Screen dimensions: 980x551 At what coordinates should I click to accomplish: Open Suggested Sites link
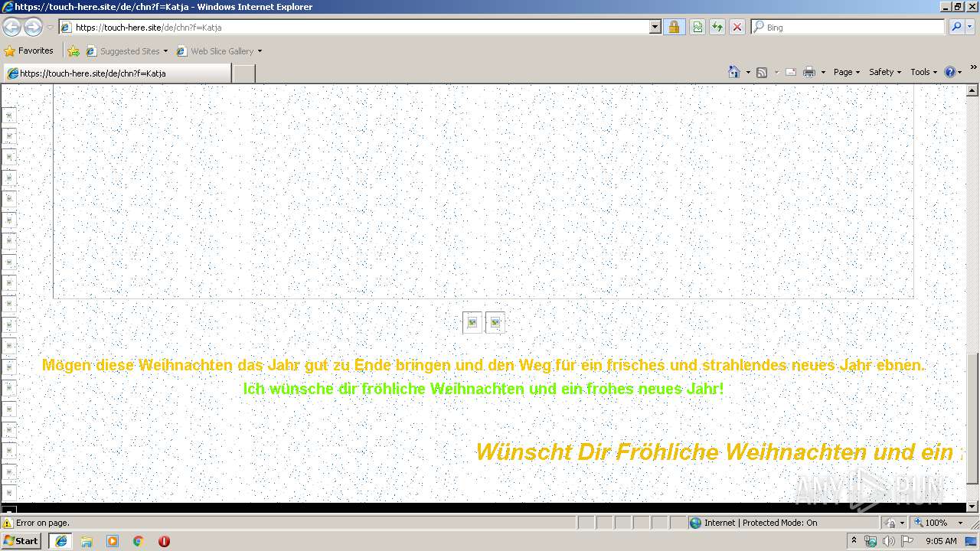(x=126, y=51)
